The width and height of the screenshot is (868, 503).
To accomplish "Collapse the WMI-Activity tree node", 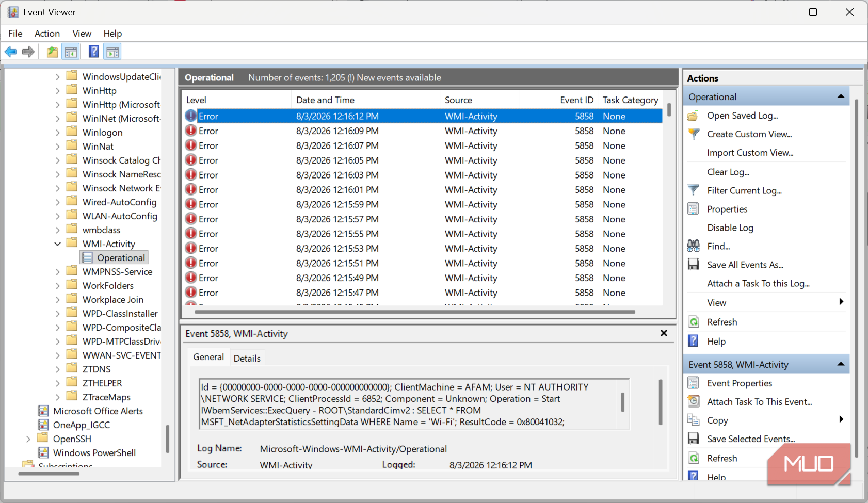I will click(x=57, y=244).
